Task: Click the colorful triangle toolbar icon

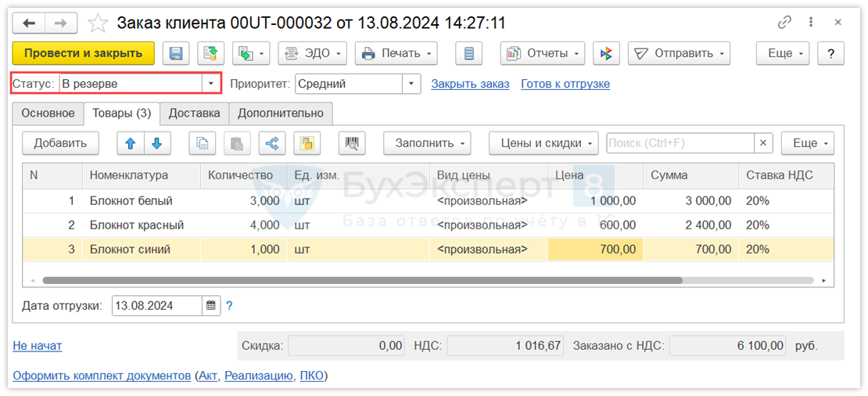Action: tap(606, 53)
